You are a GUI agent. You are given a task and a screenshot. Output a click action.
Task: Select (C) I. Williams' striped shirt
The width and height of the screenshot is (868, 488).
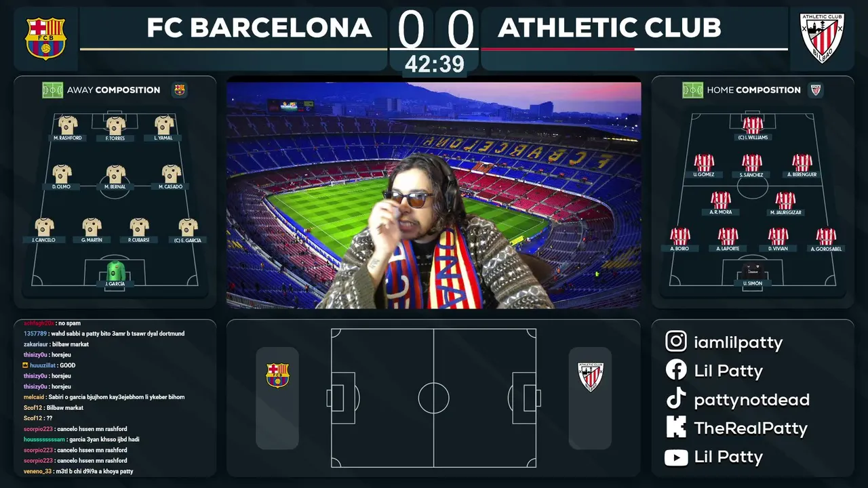[x=753, y=125]
